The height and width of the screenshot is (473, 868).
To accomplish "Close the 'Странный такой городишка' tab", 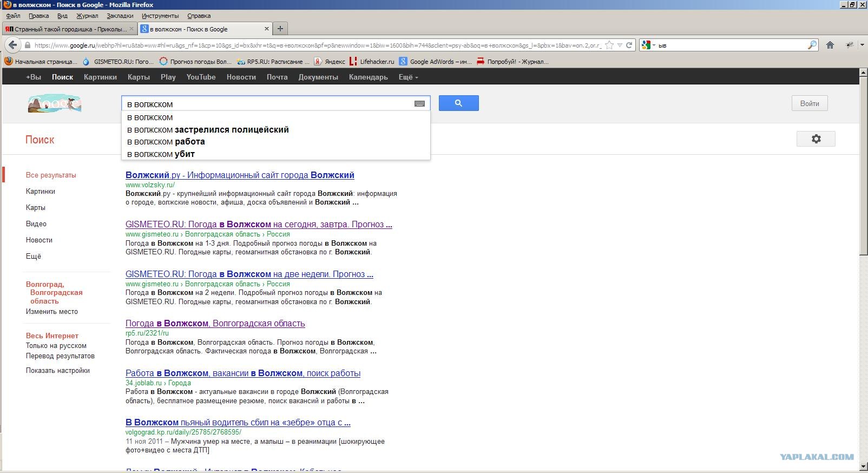I will pos(131,29).
